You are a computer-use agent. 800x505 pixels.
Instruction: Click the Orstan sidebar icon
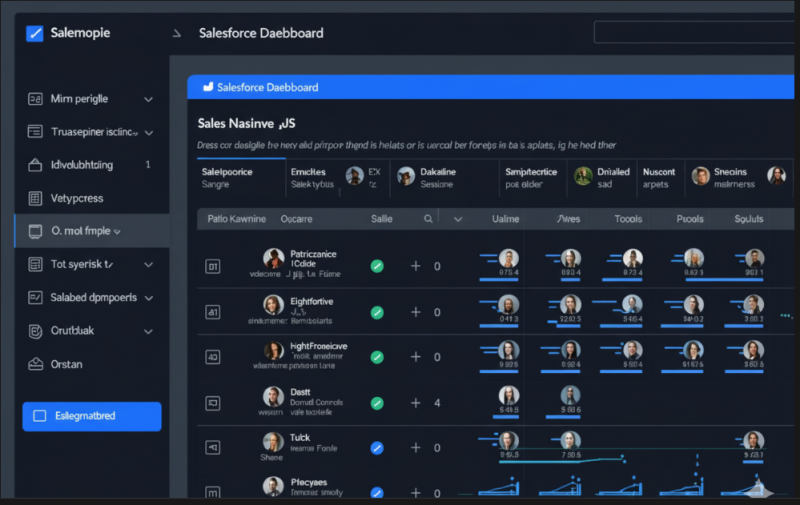point(36,364)
